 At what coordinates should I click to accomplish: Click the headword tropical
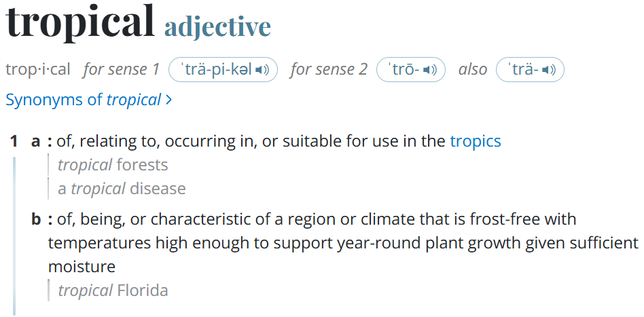(81, 22)
